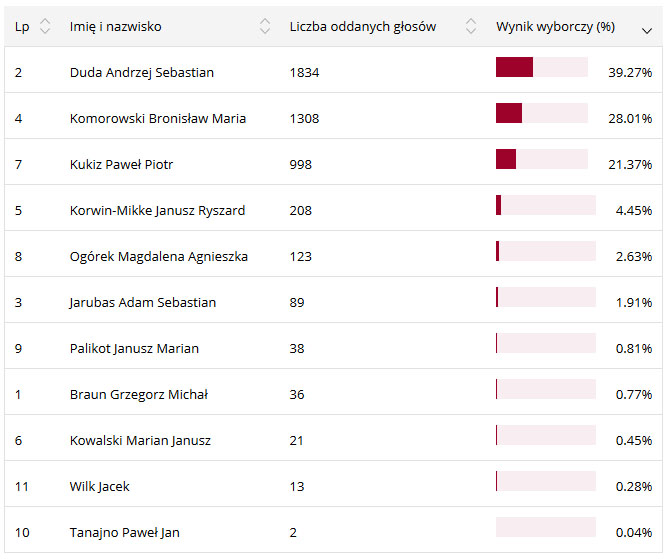Open the Kukiz Paweł Piotr entry
Viewport: 667px width, 559px height.
pyautogui.click(x=121, y=165)
